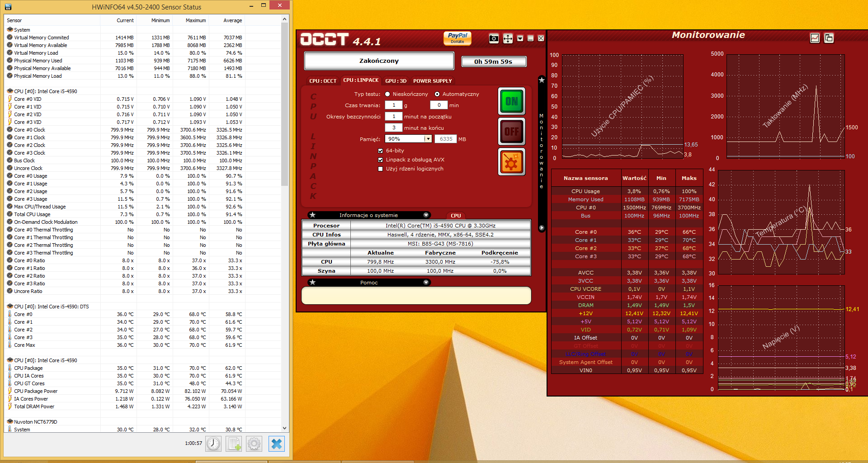Image resolution: width=868 pixels, height=463 pixels.
Task: Select the Nieskończony test type radio button
Action: [x=387, y=94]
